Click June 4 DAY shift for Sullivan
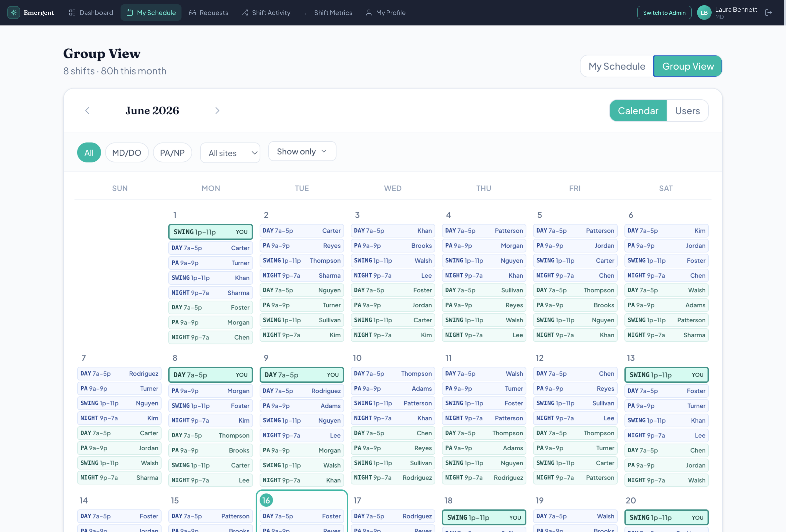Viewport: 786px width, 532px height. click(x=484, y=290)
